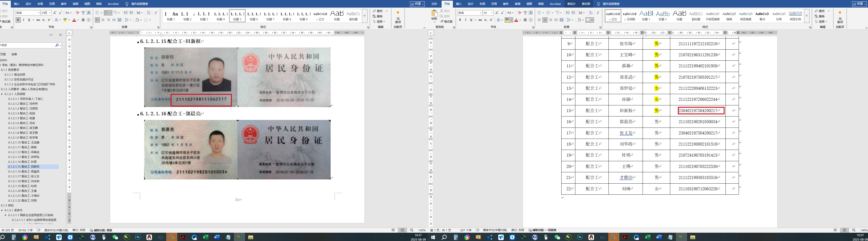
Task: Collapse the 6.1.2.1 人员明细 tree node
Action: point(2,94)
